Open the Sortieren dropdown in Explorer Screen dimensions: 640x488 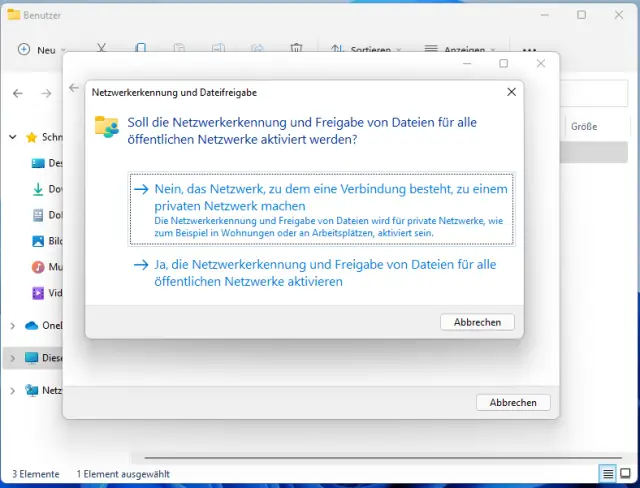[x=366, y=50]
